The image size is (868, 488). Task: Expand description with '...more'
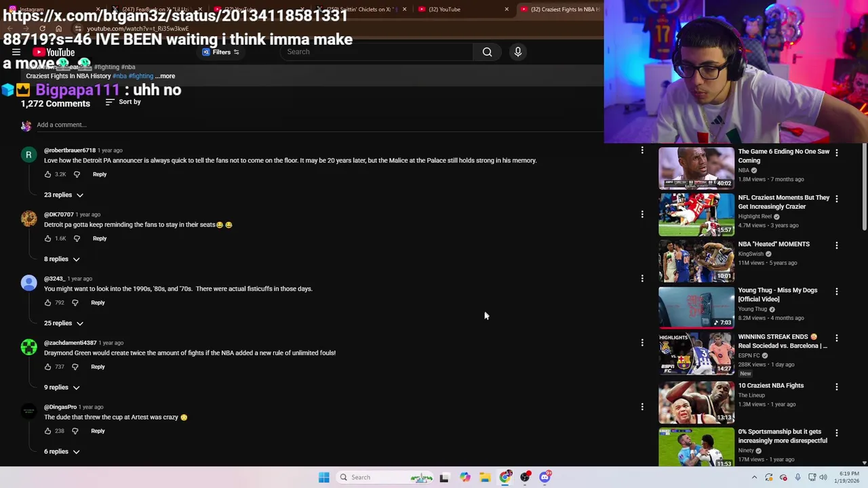coord(165,76)
